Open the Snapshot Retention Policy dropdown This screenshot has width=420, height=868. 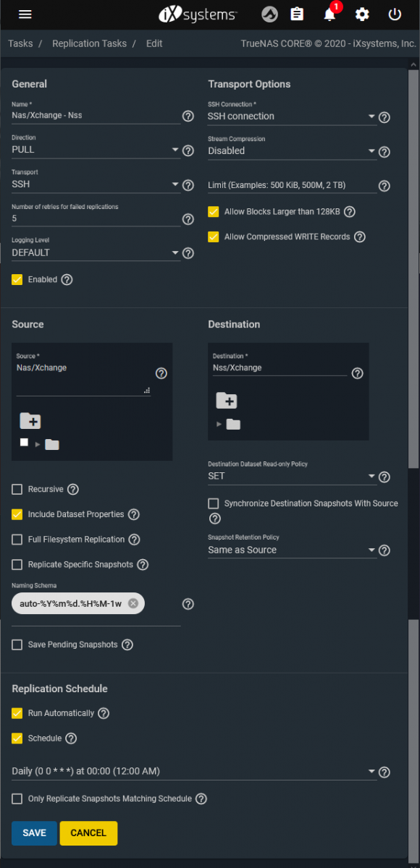[x=292, y=550]
